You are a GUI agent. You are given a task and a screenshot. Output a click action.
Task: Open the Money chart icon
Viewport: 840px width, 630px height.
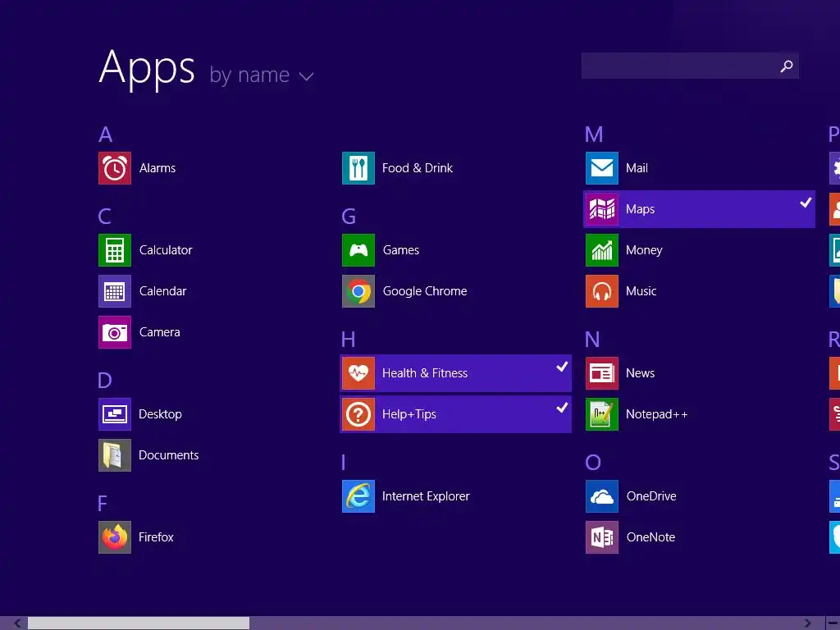(602, 250)
